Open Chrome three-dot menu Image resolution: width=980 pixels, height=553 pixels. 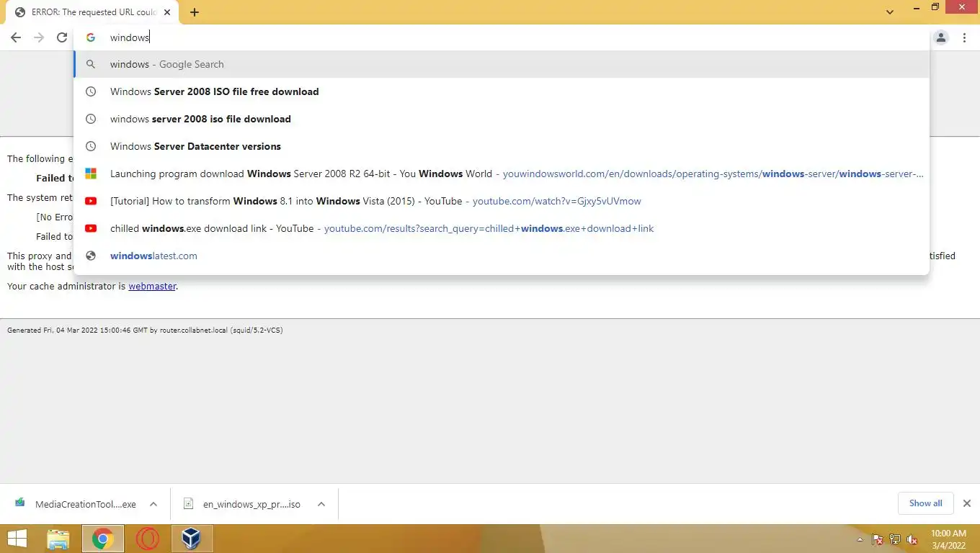coord(964,37)
